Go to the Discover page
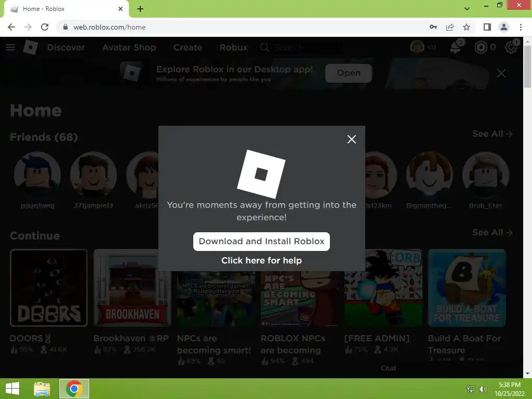The image size is (532, 399). pos(66,47)
